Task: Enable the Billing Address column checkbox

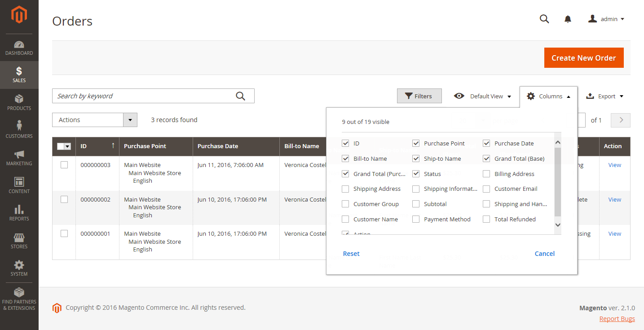Action: tap(486, 174)
